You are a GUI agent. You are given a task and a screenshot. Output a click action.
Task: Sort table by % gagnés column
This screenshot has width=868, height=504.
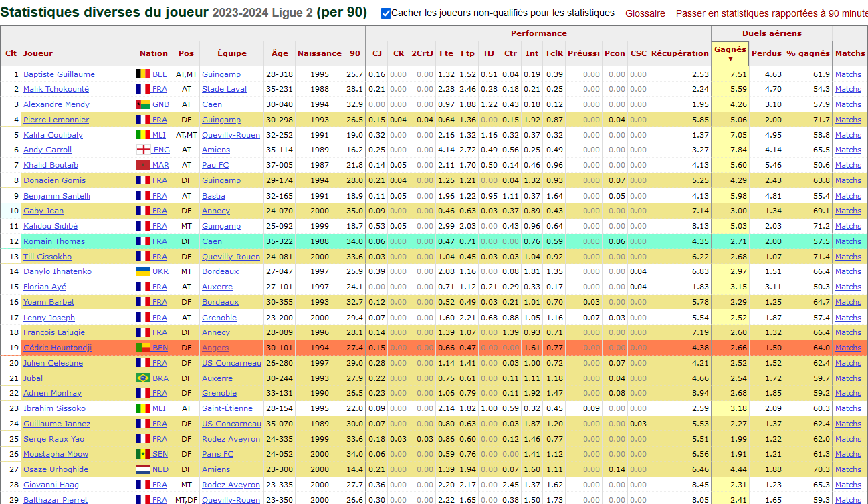coord(808,53)
